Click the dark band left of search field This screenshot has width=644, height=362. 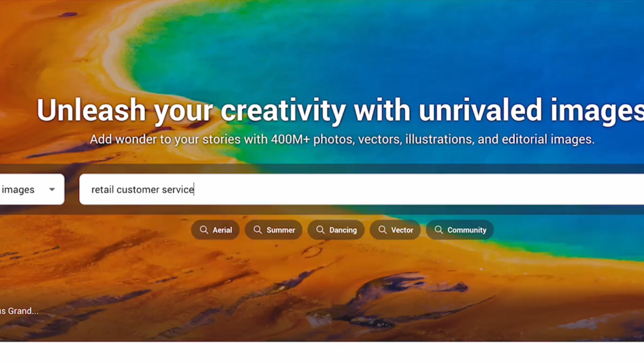[x=72, y=190]
